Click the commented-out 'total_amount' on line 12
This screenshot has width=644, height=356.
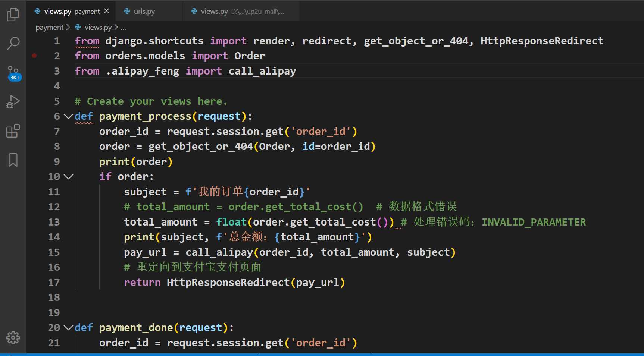click(173, 207)
